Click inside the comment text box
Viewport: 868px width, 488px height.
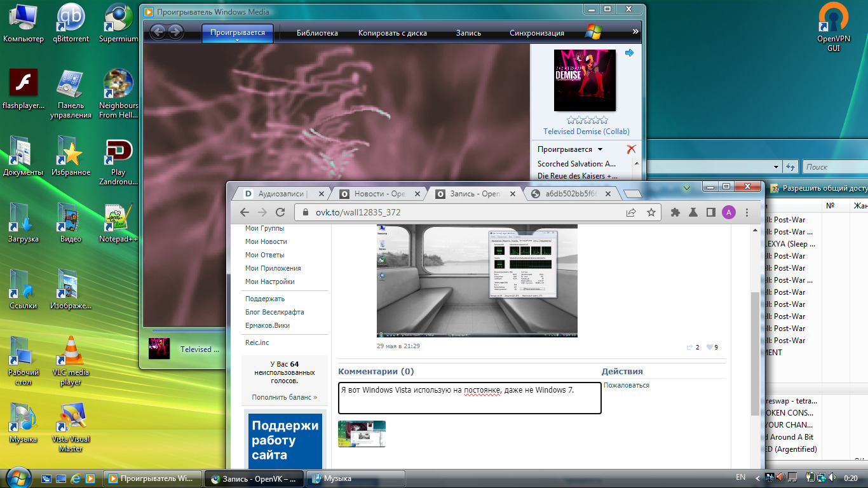469,398
